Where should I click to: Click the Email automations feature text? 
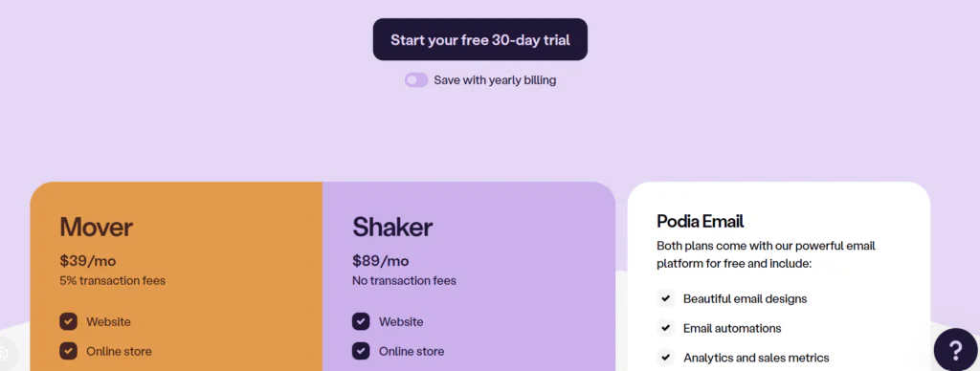[x=732, y=329]
